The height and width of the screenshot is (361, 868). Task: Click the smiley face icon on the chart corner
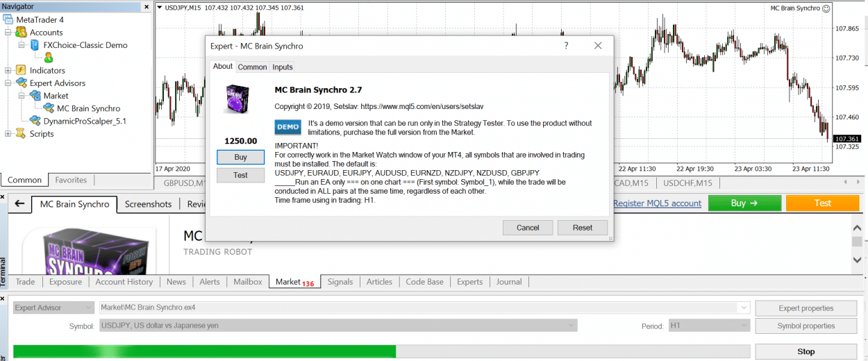(826, 8)
